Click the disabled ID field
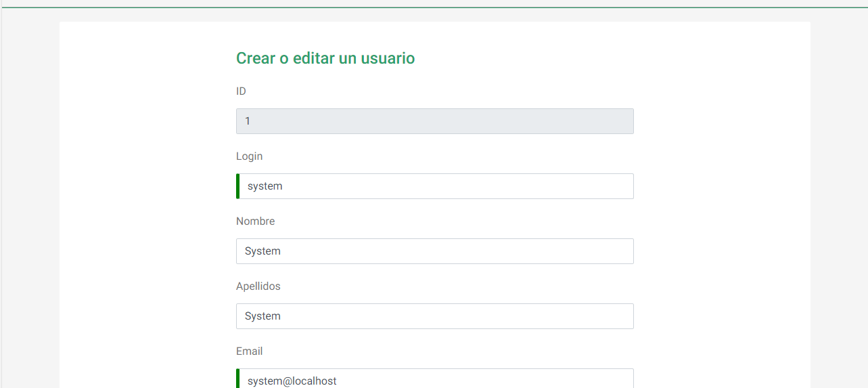The width and height of the screenshot is (868, 388). 434,121
